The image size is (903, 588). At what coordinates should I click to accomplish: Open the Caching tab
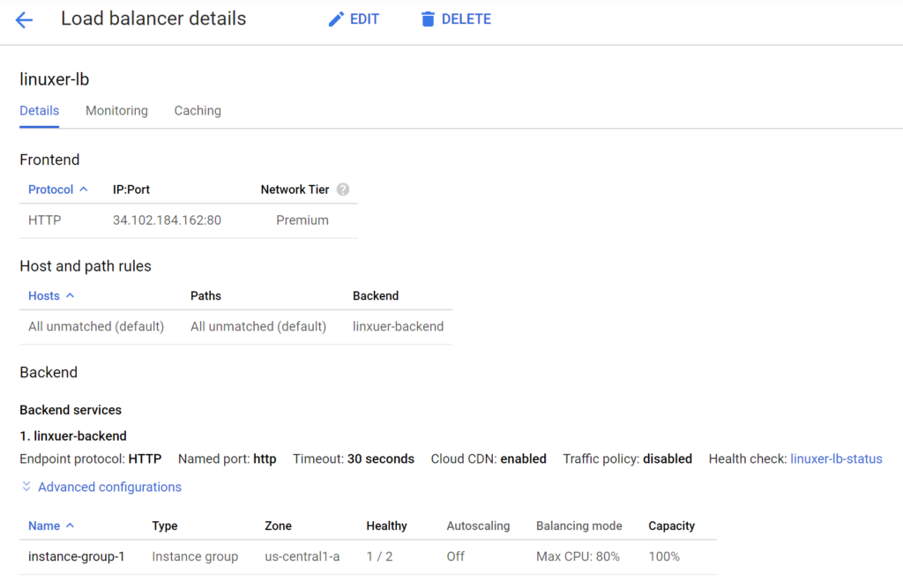198,111
